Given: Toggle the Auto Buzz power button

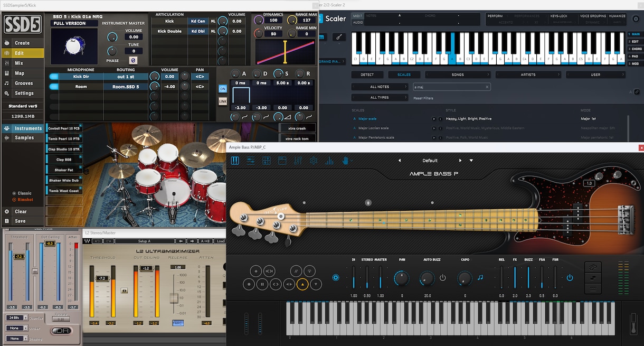Looking at the screenshot, I should 442,278.
